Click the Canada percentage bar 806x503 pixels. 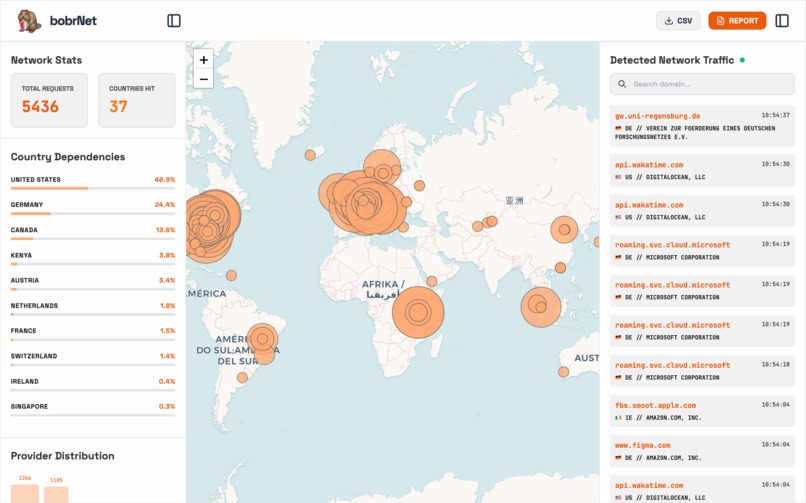click(93, 239)
